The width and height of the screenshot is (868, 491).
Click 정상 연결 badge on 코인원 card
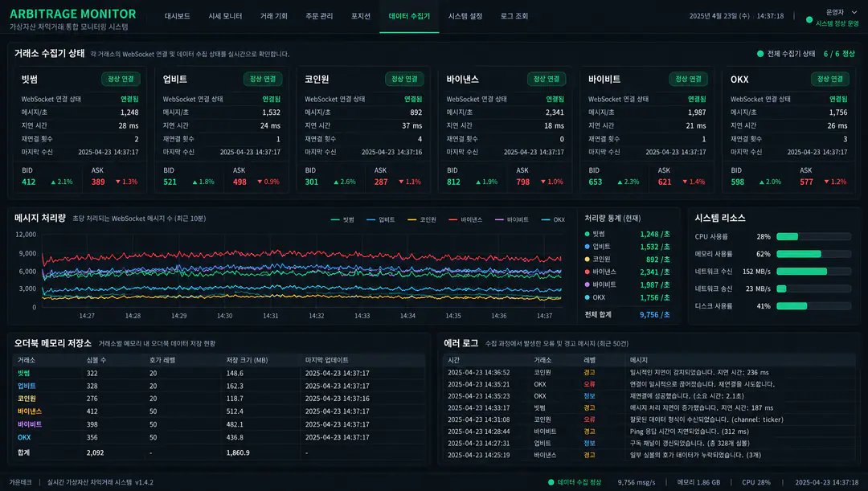click(x=404, y=80)
